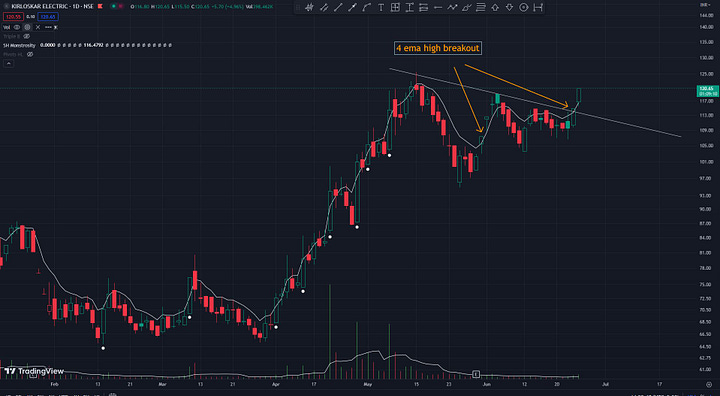Viewport: 720px width, 396px height.
Task: Select the brush drawing tool
Action: [467, 7]
